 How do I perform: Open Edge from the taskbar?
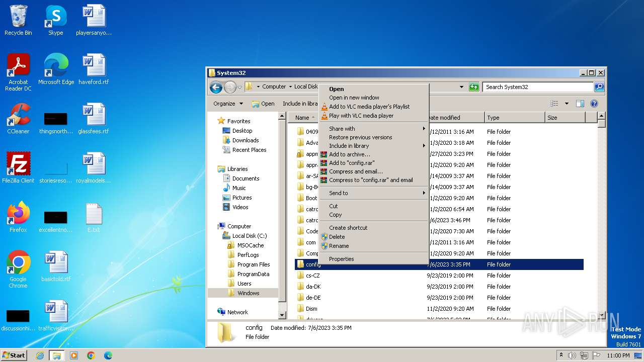pyautogui.click(x=108, y=355)
